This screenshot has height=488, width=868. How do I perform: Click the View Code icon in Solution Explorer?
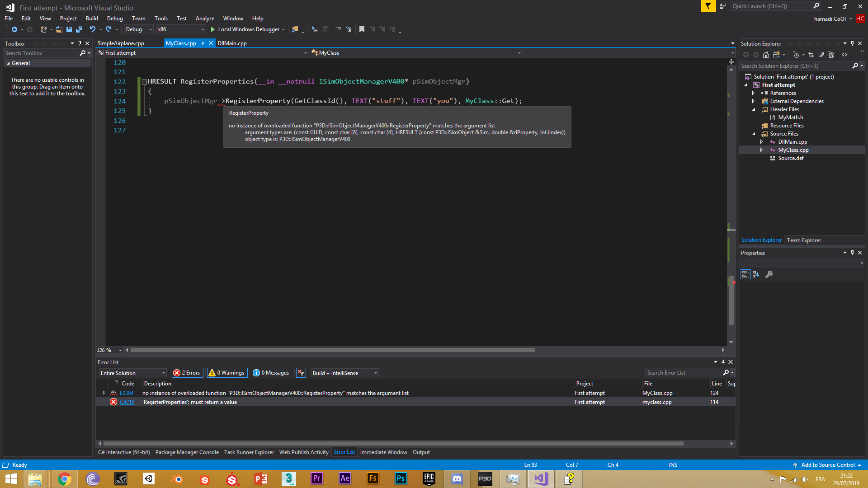(x=844, y=54)
